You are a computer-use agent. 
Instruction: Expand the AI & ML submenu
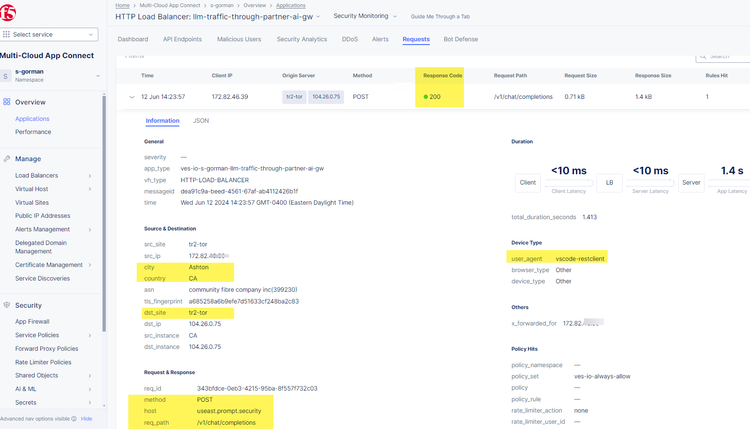(x=90, y=389)
